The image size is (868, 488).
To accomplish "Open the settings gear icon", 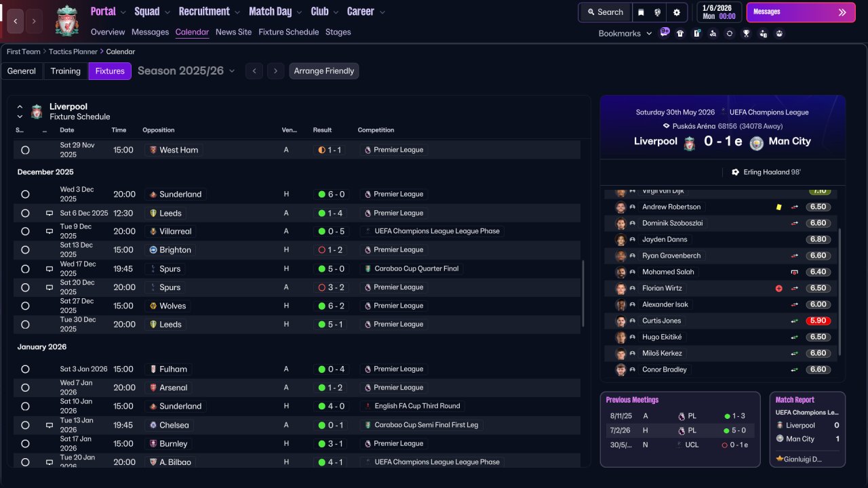I will (x=676, y=12).
